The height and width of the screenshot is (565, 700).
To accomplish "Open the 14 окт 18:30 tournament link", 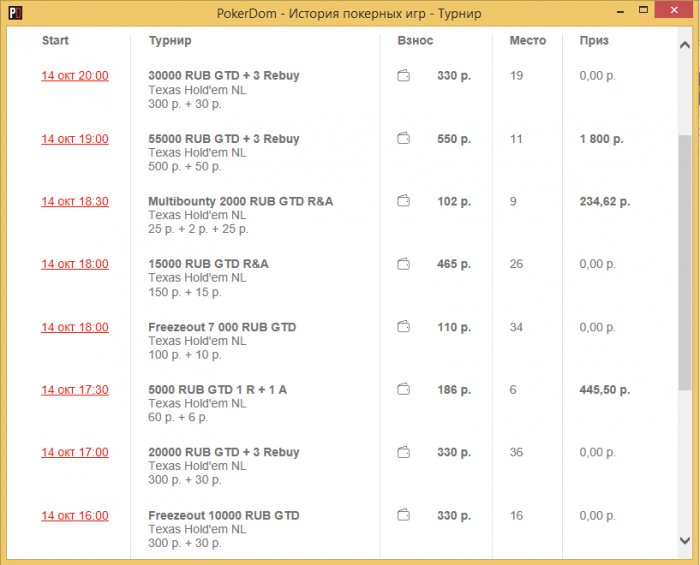I will tap(75, 201).
